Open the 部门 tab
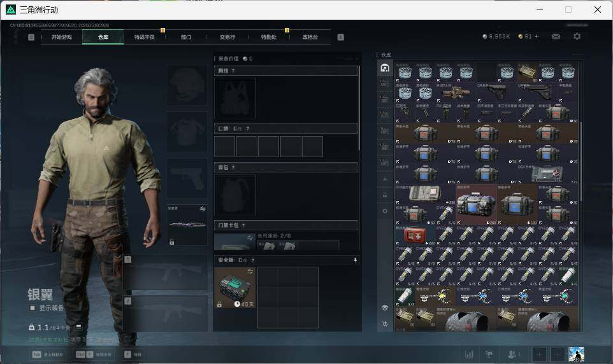Screen dimensions: 613x364 click(x=186, y=37)
